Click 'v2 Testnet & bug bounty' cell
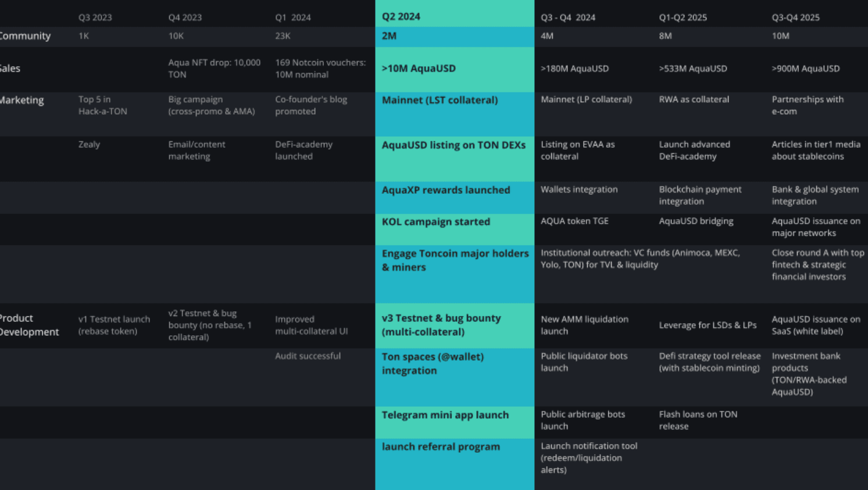 coord(210,325)
